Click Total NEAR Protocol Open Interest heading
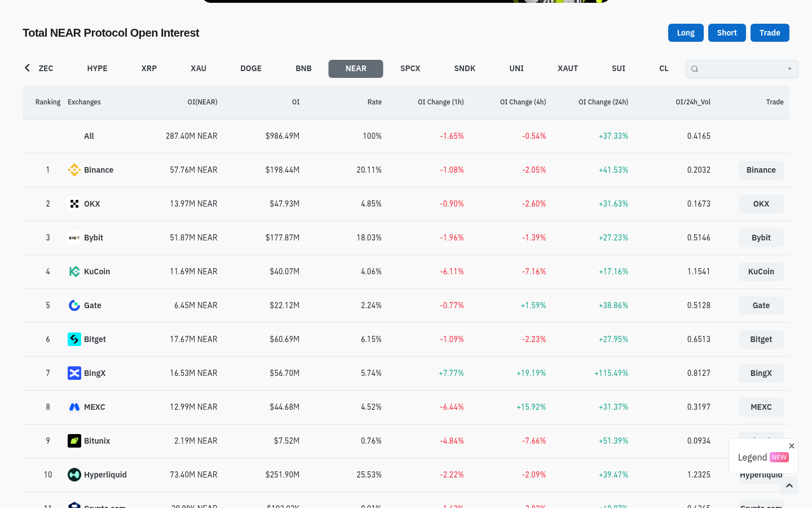Image resolution: width=812 pixels, height=508 pixels. [111, 33]
